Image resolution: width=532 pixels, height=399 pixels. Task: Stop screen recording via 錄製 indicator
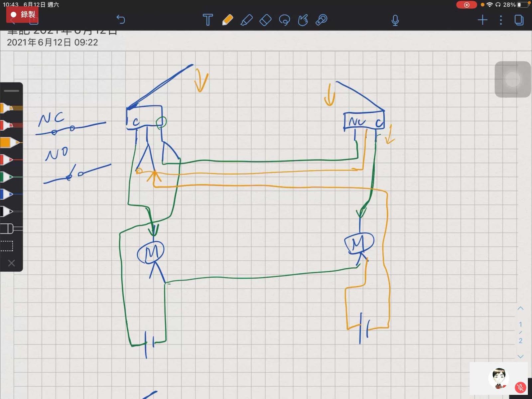[22, 14]
